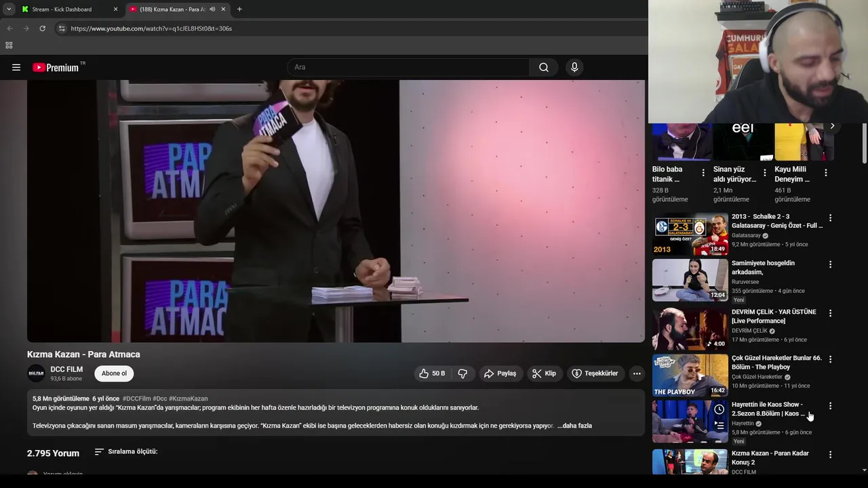Image resolution: width=868 pixels, height=488 pixels.
Task: Close the Kızma Kazan YouTube tab
Action: [x=223, y=9]
